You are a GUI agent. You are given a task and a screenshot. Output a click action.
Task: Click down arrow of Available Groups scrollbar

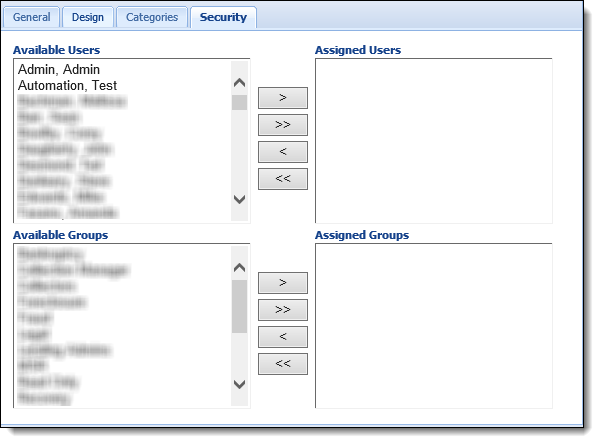coord(240,384)
